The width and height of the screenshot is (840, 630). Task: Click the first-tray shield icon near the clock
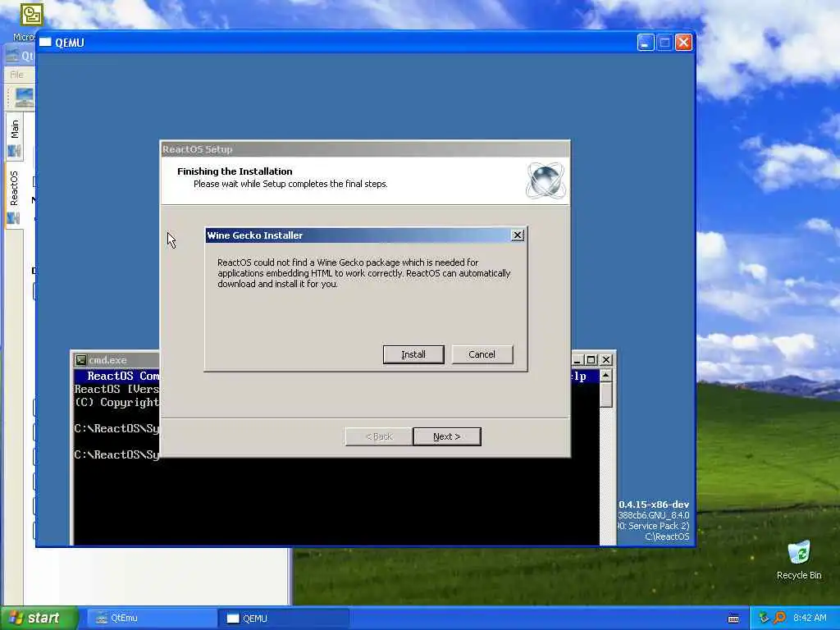[765, 618]
